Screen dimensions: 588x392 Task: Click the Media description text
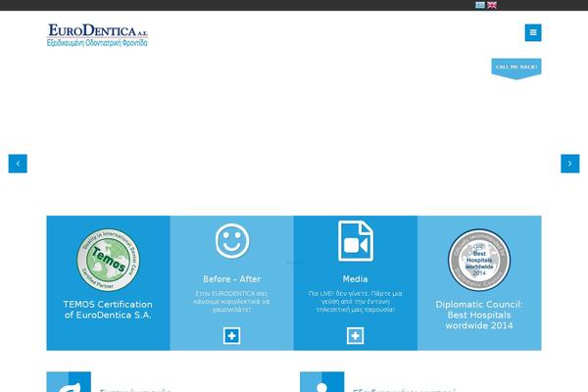pos(355,302)
